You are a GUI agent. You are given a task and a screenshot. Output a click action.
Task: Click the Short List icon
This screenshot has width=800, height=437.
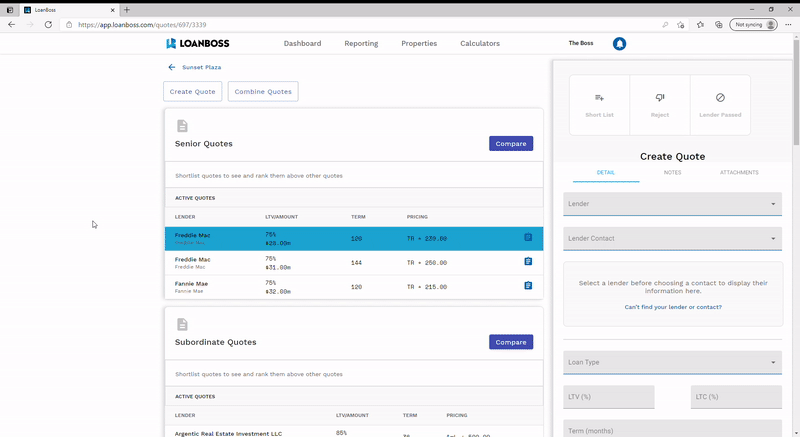click(599, 97)
